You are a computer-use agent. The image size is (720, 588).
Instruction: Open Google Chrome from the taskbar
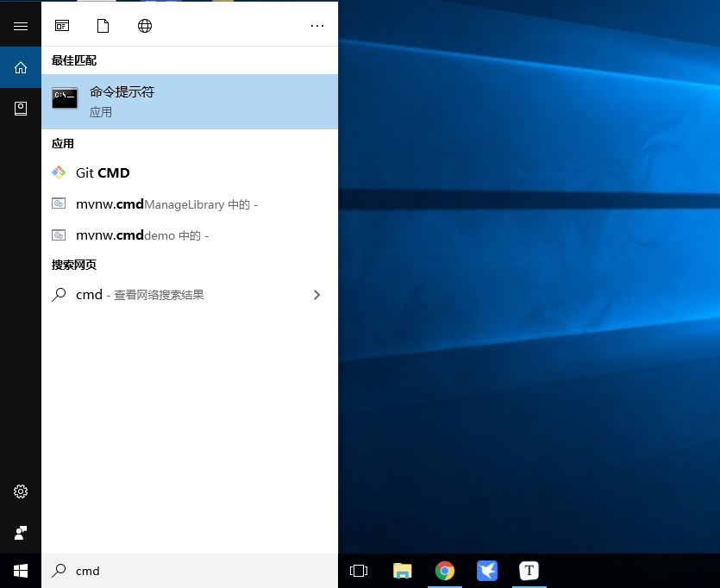tap(445, 571)
